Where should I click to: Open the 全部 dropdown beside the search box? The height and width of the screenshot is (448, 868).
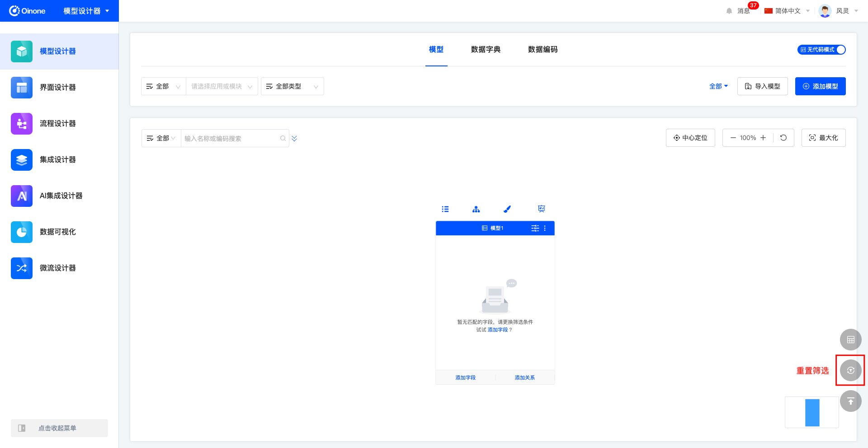coord(161,138)
